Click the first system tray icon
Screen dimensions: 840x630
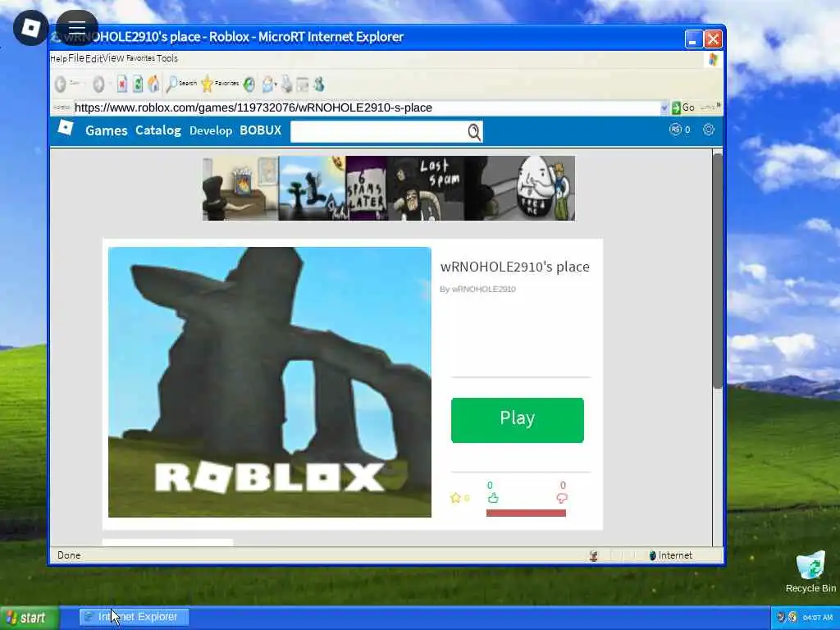coord(781,617)
